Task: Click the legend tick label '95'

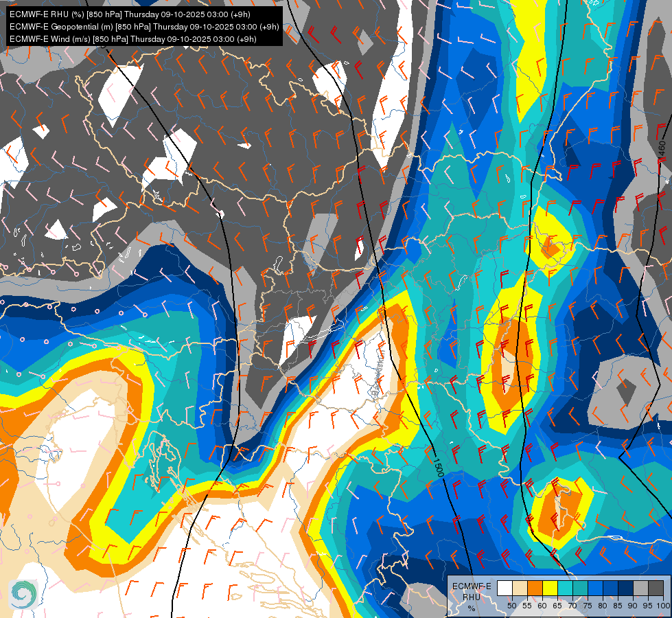Action: pos(647,606)
